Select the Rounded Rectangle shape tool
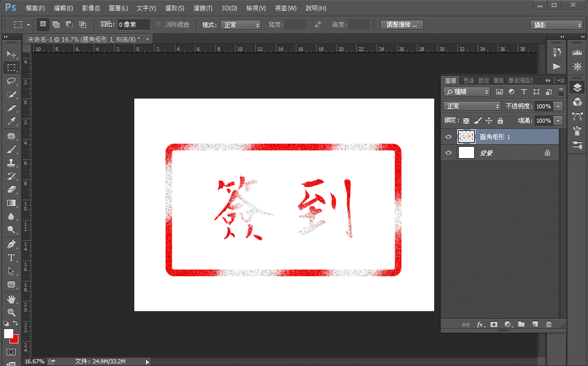The height and width of the screenshot is (366, 588). (11, 284)
